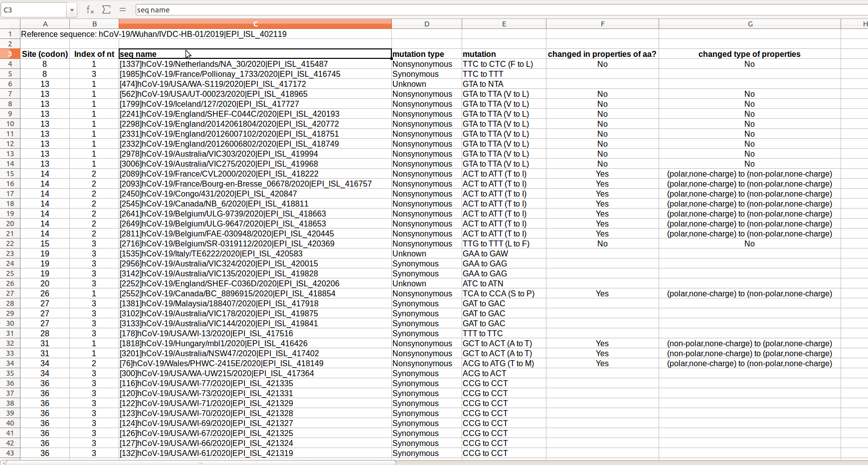Select row 43 header

point(10,453)
